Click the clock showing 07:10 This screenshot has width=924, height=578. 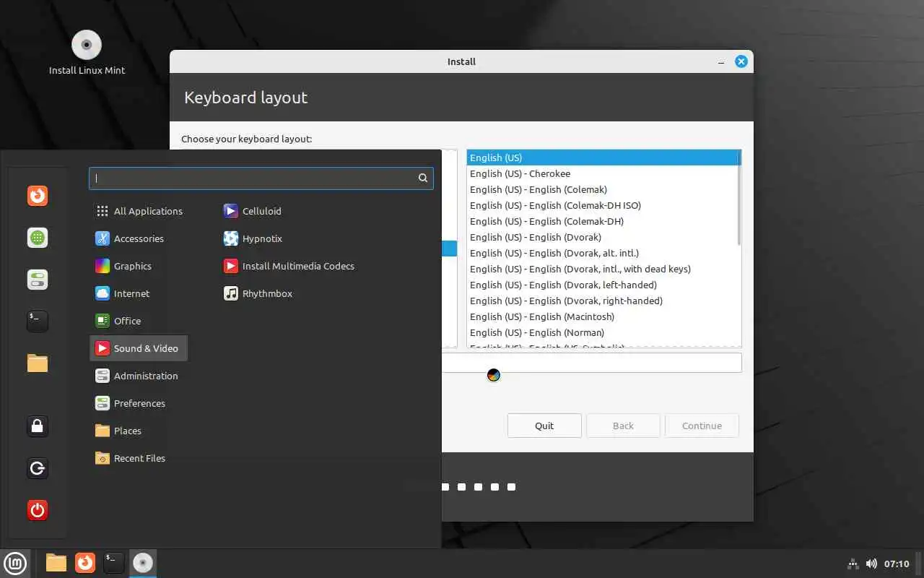(897, 564)
